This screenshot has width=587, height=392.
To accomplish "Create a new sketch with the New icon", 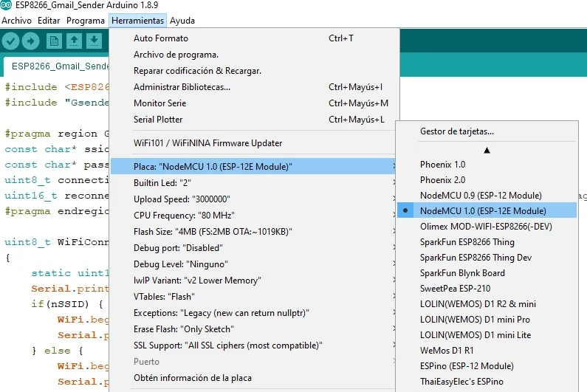I will [54, 41].
